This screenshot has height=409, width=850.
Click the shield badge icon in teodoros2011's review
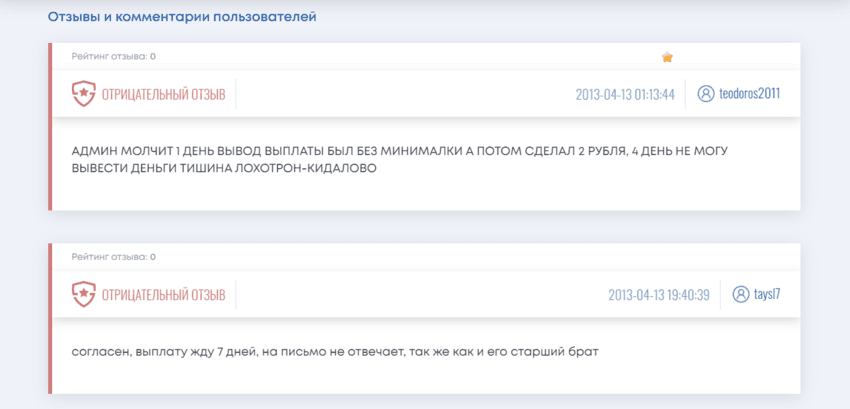coord(83,94)
